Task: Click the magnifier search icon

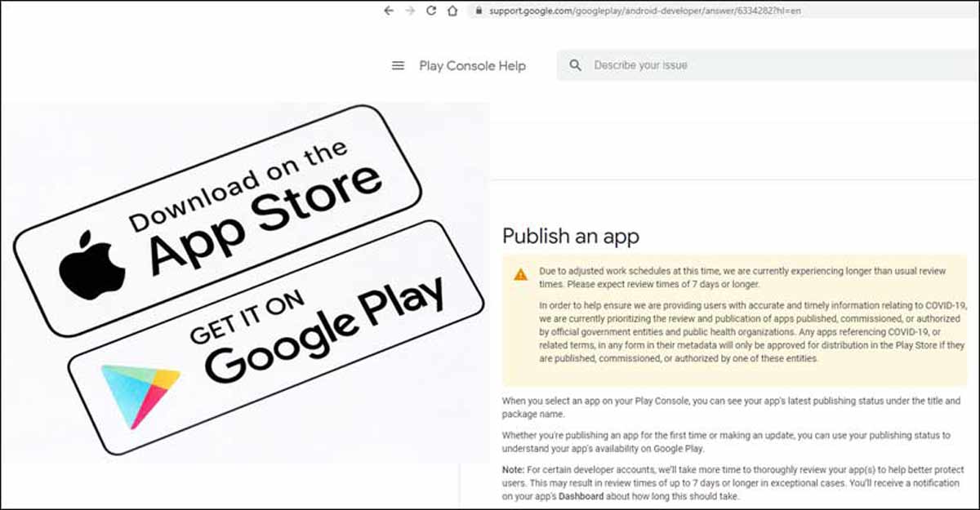Action: (576, 65)
